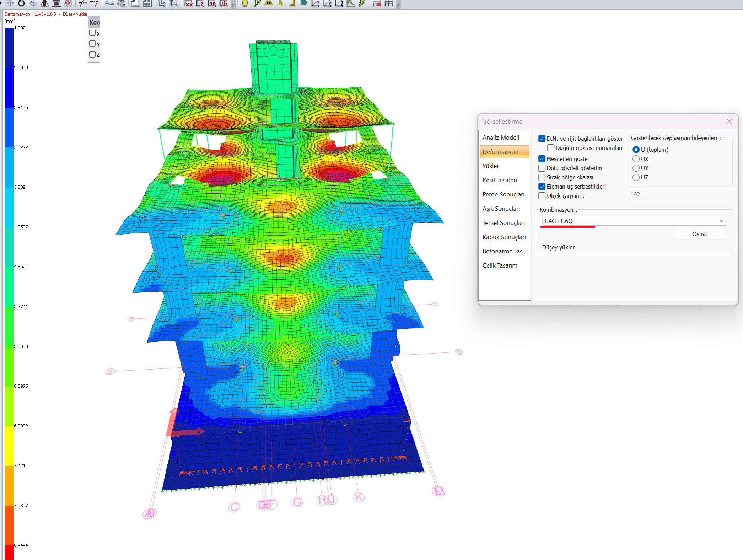Viewport: 743px width, 560px height.
Task: Select UY displacement radio button
Action: tap(636, 168)
